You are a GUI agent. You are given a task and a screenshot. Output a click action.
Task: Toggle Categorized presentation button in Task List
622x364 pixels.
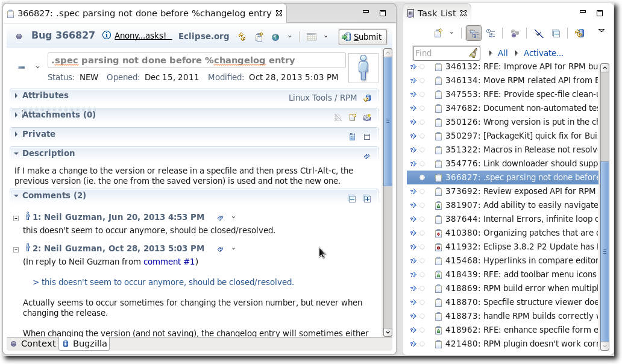point(473,34)
